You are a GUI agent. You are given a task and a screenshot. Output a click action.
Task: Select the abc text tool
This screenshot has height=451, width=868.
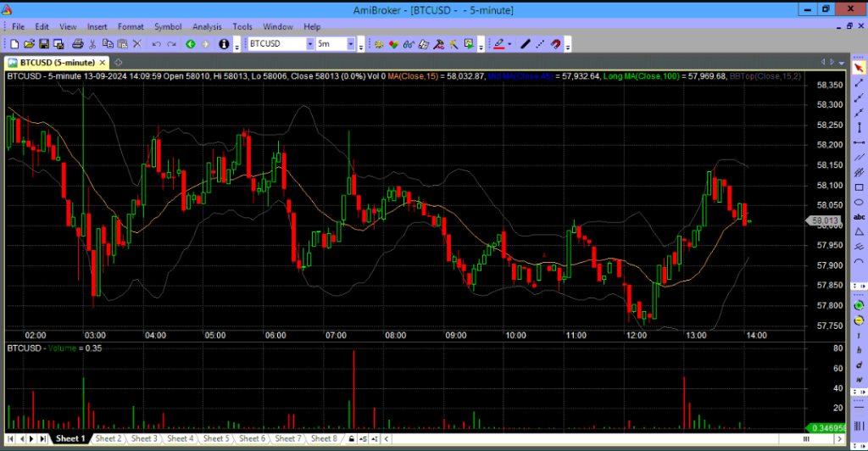pos(859,217)
